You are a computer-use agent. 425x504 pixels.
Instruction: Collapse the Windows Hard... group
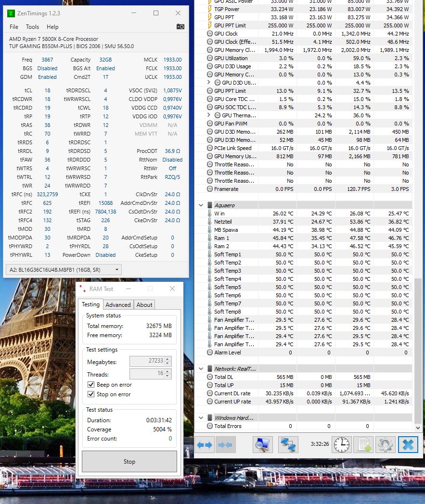click(201, 418)
